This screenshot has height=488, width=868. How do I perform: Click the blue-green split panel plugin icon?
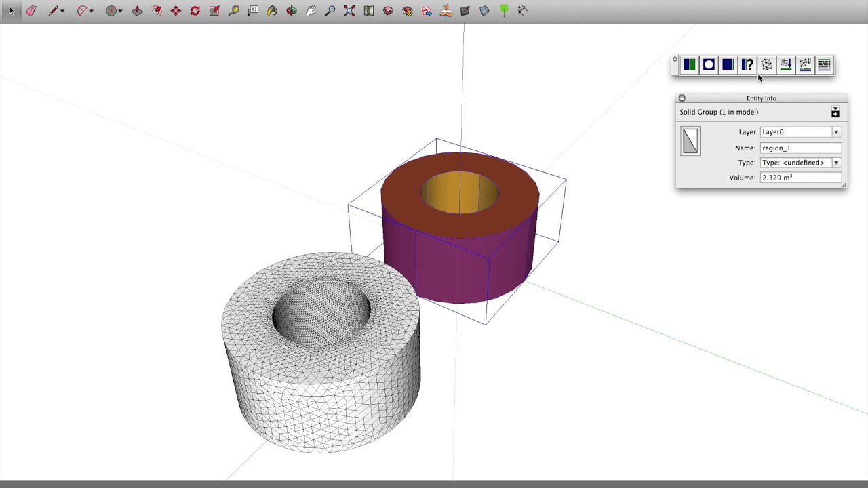689,64
